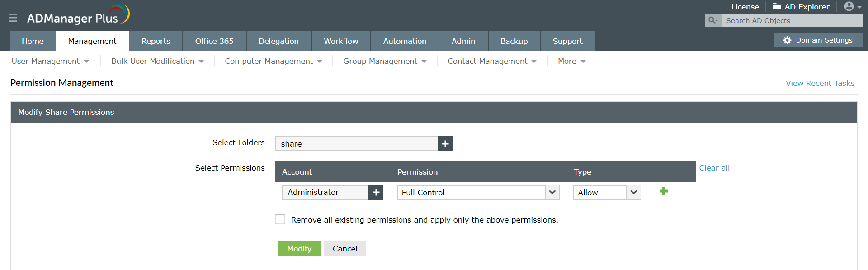The height and width of the screenshot is (270, 868).
Task: Click the user account avatar icon
Action: 849,6
